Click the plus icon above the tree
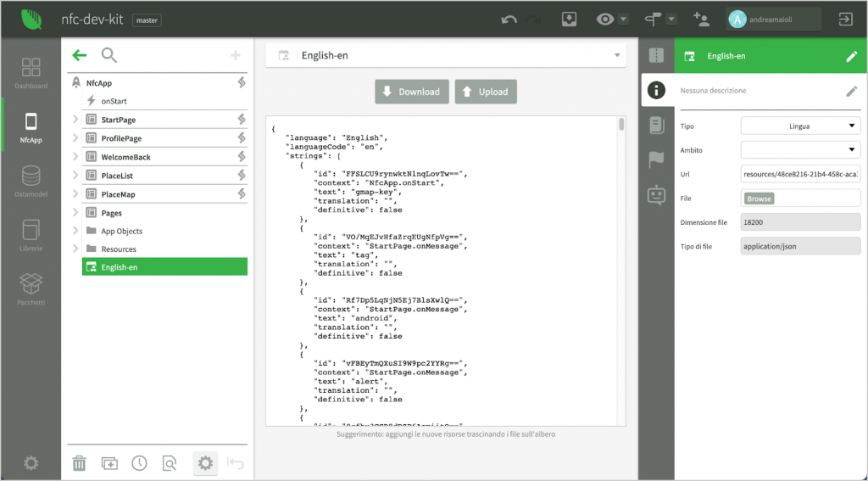 pyautogui.click(x=236, y=55)
